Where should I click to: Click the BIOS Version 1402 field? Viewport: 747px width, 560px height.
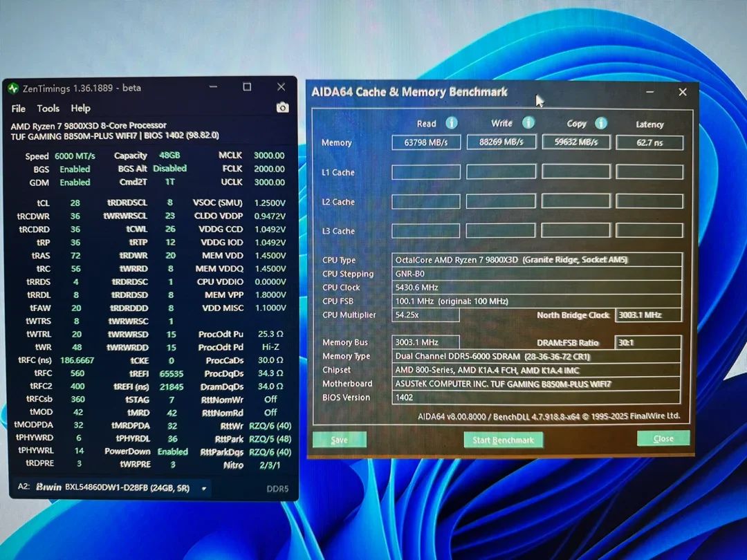point(537,398)
